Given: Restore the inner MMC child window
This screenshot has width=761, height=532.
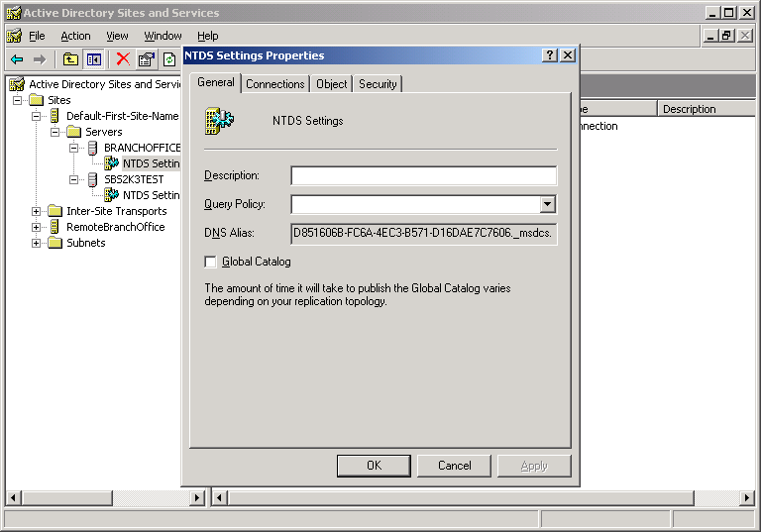Looking at the screenshot, I should coord(726,36).
